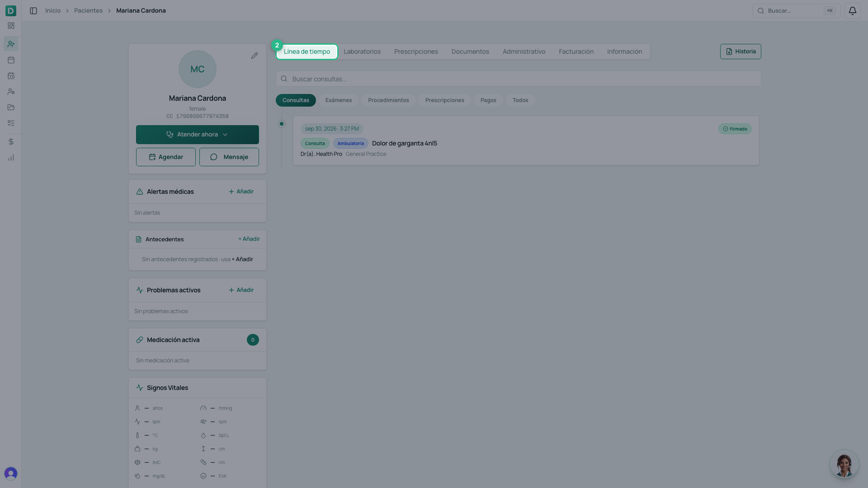Image resolution: width=868 pixels, height=488 pixels.
Task: Click the MC patient avatar
Action: click(198, 69)
